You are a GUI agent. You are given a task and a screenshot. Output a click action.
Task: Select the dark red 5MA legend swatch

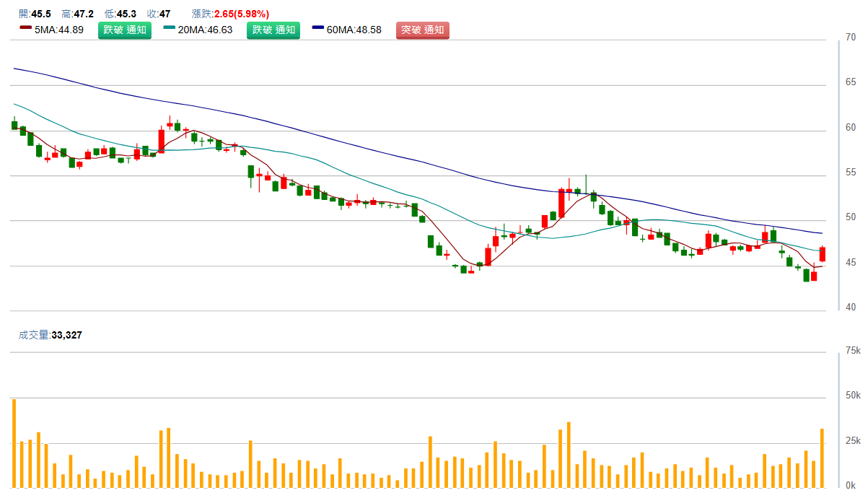(25, 29)
